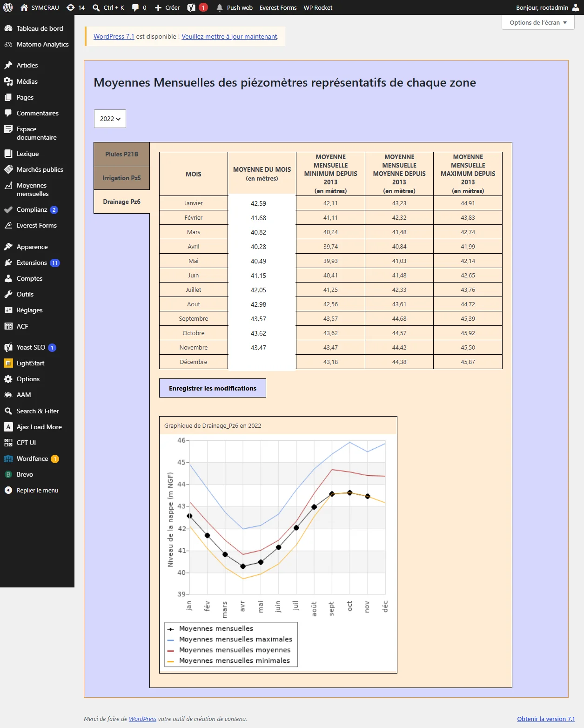Click the WordPress logo icon in admin bar
The width and height of the screenshot is (584, 728).
8,7
